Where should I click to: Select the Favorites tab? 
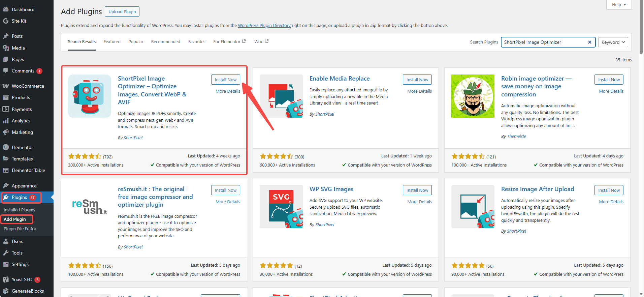[197, 42]
